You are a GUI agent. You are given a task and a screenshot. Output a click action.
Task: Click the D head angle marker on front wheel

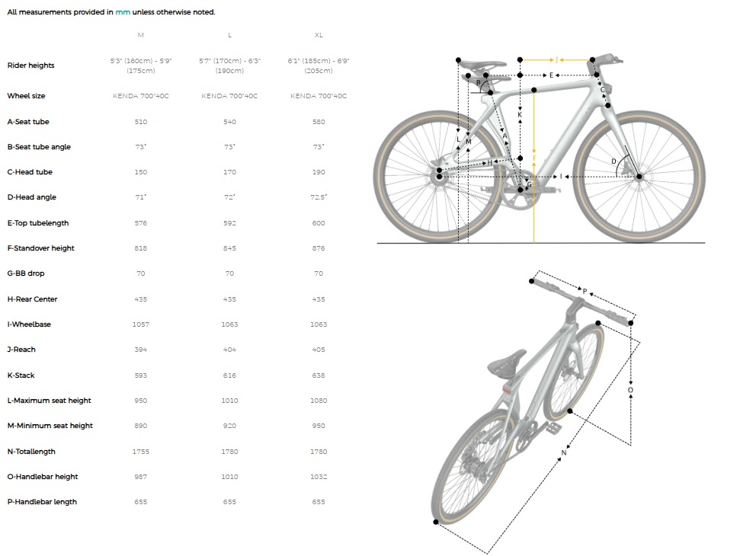(613, 161)
